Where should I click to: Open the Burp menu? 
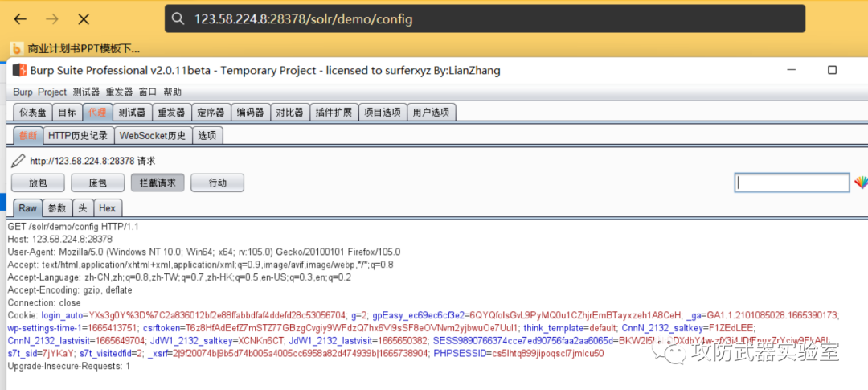coord(23,92)
